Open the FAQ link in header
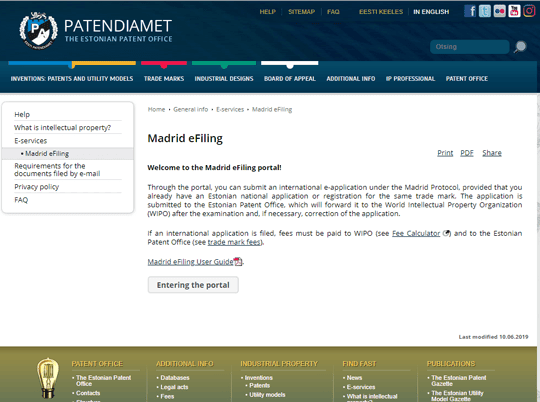The height and width of the screenshot is (402, 540). coord(333,12)
